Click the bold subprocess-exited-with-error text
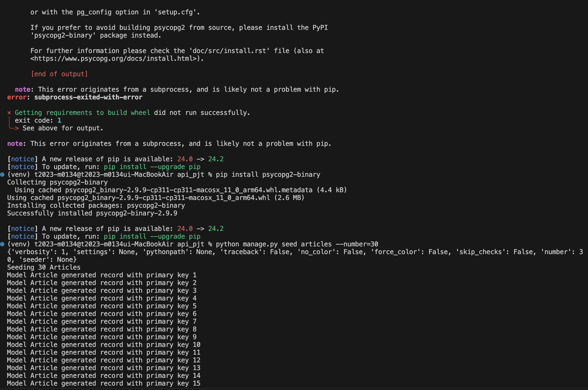Image resolution: width=588 pixels, height=390 pixels. 88,97
